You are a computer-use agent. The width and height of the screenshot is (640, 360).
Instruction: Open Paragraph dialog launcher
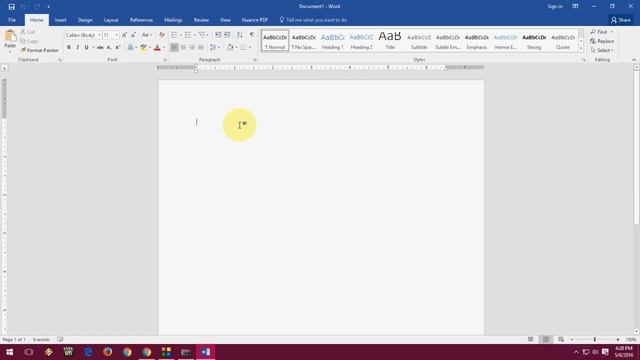coord(255,60)
